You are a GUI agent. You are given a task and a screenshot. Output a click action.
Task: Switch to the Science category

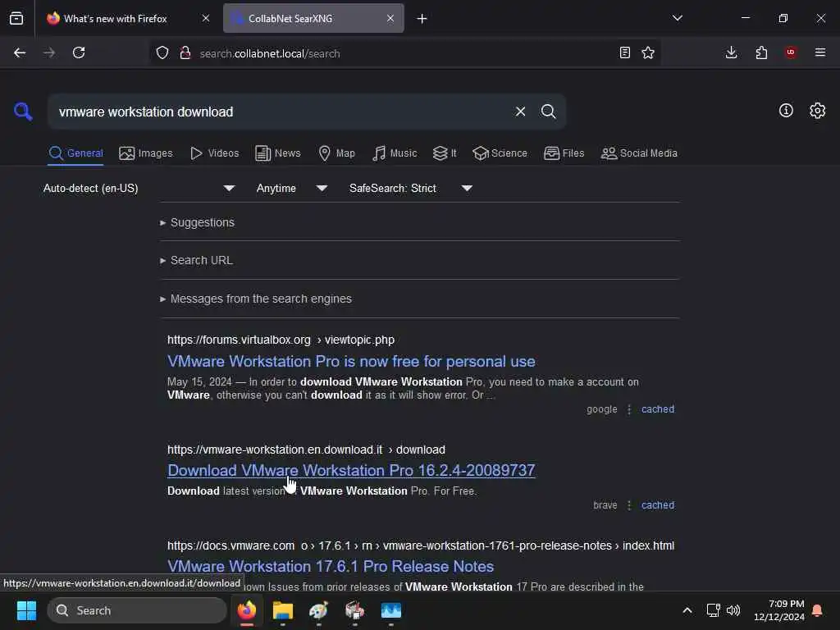click(500, 153)
